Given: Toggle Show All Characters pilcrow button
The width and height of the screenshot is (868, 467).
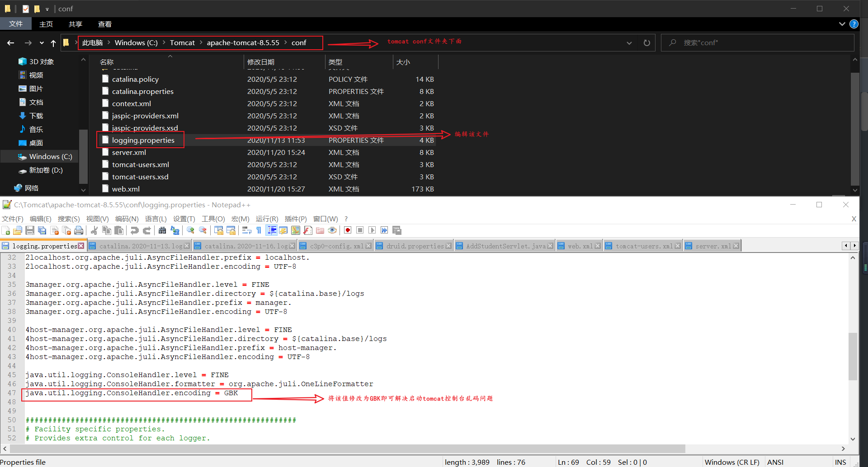Looking at the screenshot, I should click(x=259, y=230).
